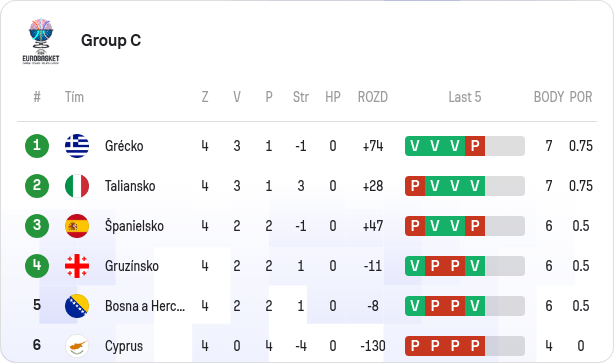The image size is (614, 363).
Task: Click the EuroBasket tournament logo
Action: point(41,41)
